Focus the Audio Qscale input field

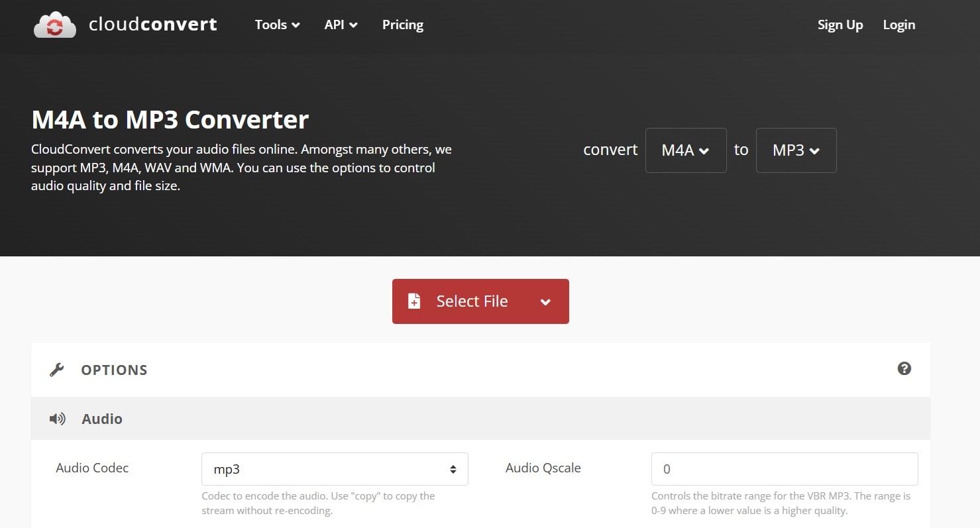point(785,469)
